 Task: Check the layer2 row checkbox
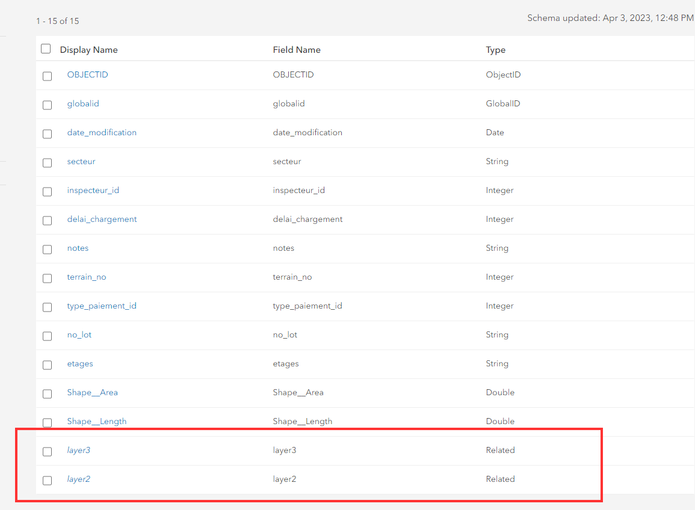(47, 481)
